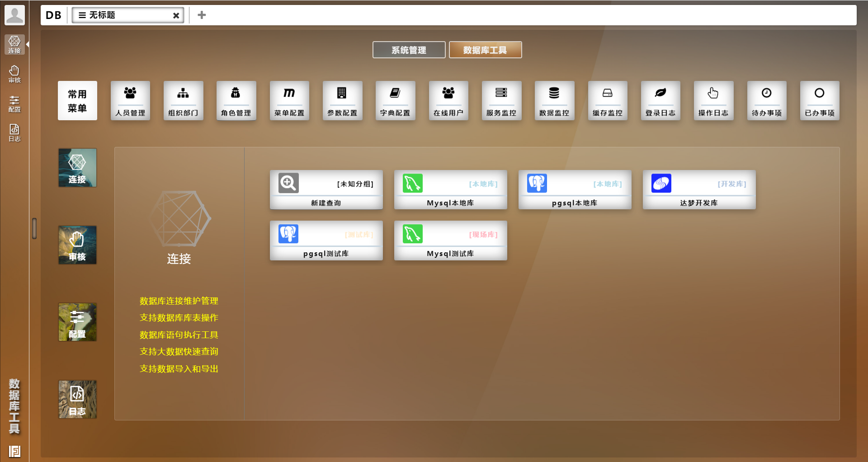Click the 数据库语句执行工具 text line
This screenshot has width=868, height=462.
[x=179, y=335]
